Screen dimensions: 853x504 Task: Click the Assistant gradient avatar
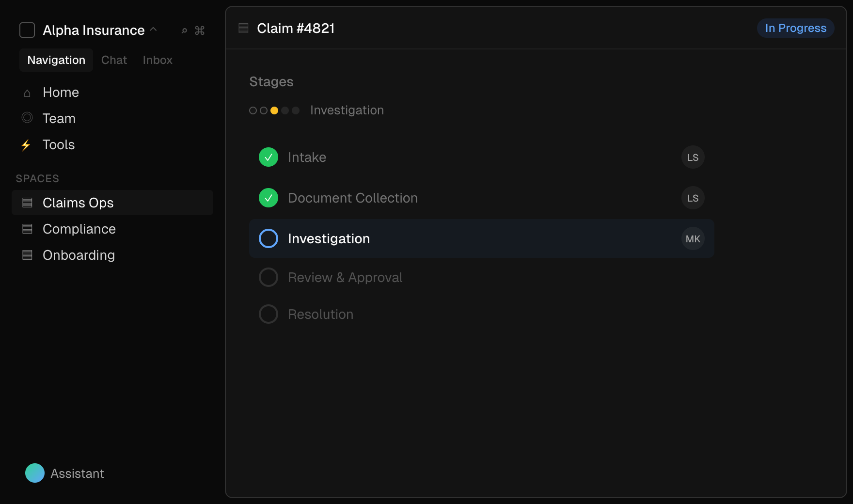[35, 473]
